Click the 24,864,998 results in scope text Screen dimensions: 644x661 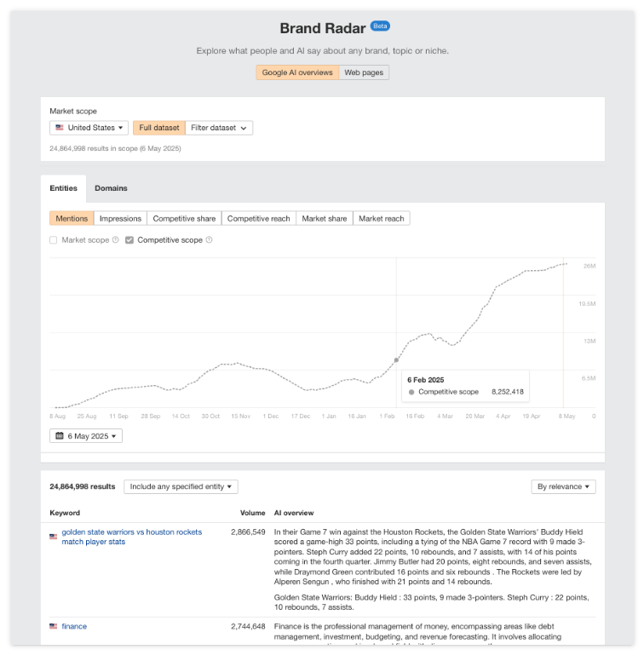115,148
